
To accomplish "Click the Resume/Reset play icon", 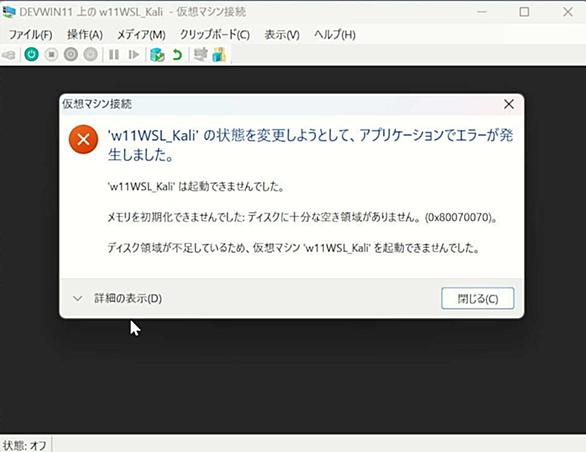I will (133, 55).
